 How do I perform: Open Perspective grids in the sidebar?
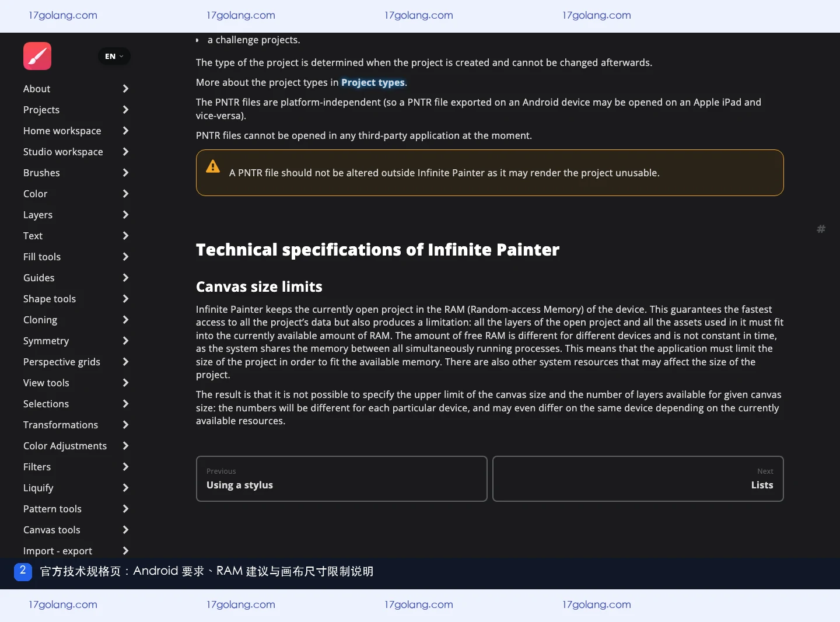(x=62, y=362)
